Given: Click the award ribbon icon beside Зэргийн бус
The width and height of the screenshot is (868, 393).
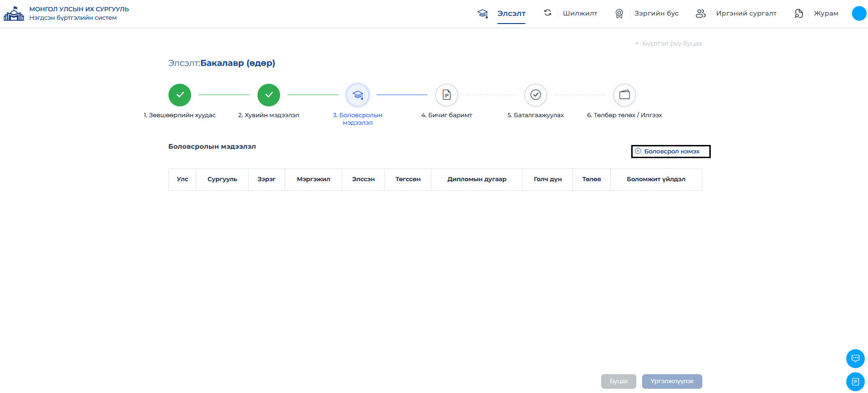Looking at the screenshot, I should click(619, 14).
